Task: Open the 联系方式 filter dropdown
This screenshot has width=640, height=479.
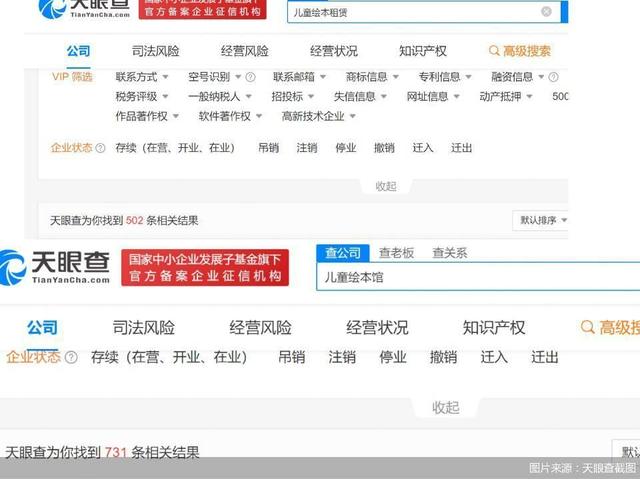Action: tap(142, 77)
